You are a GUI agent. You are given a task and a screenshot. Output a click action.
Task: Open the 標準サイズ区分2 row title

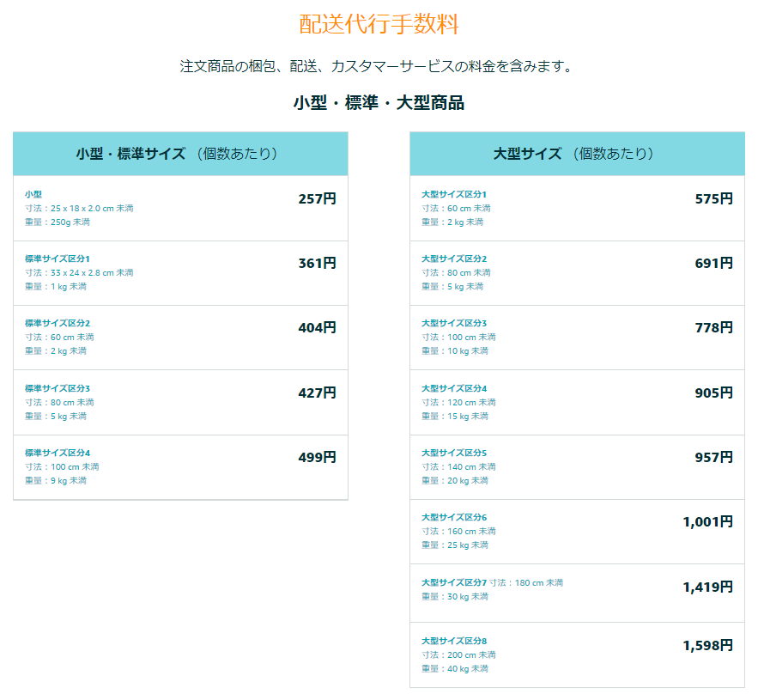(58, 324)
